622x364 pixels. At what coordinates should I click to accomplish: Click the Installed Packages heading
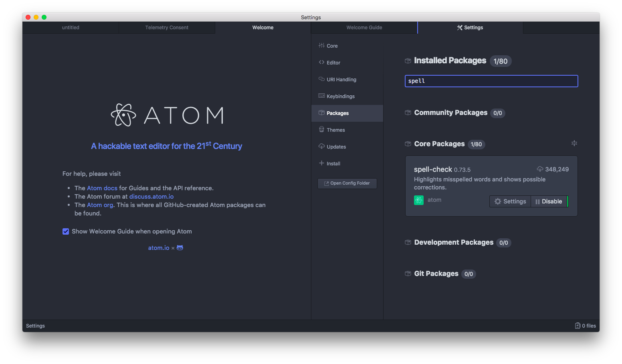click(x=450, y=60)
